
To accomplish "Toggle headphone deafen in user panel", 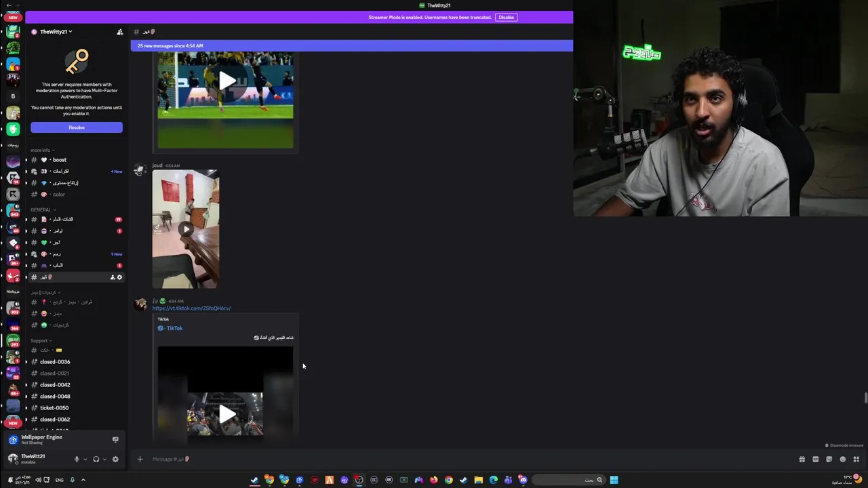I will point(96,460).
